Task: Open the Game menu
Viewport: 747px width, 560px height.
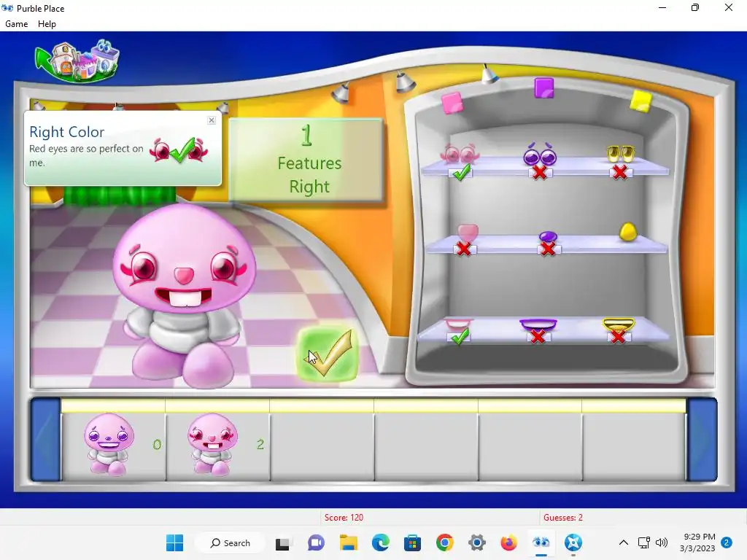Action: click(x=16, y=24)
